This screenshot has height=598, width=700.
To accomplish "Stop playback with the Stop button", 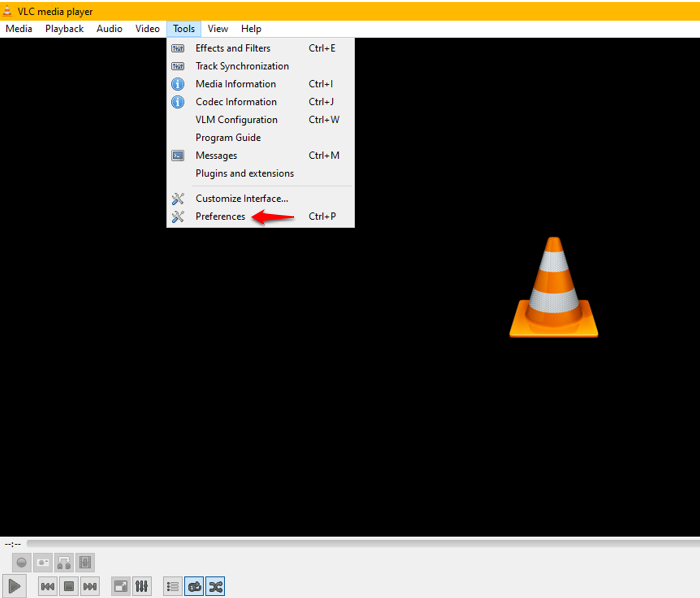I will pos(69,586).
